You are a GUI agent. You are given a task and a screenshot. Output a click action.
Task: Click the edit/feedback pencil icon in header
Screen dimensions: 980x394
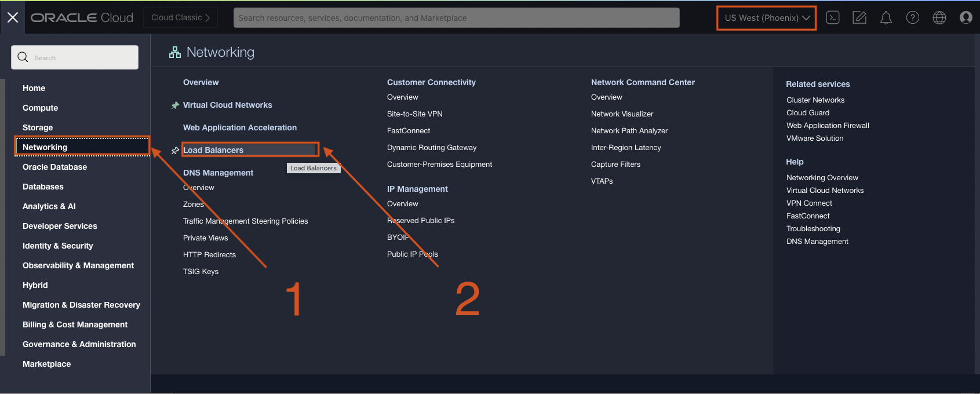tap(859, 18)
